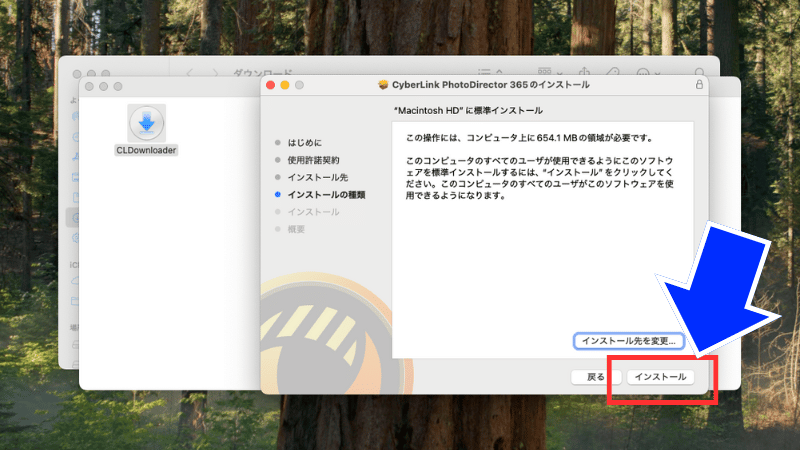Close the installer window with the red button
The height and width of the screenshot is (450, 800).
[270, 85]
